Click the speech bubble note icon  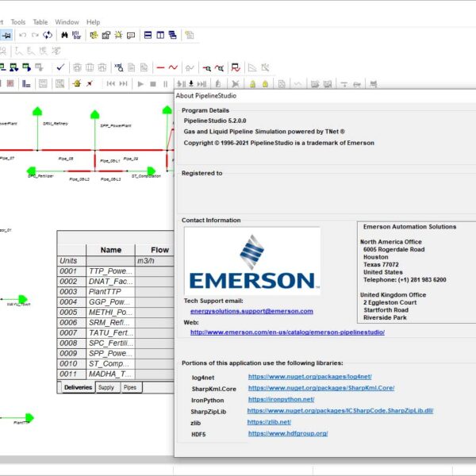point(131,36)
